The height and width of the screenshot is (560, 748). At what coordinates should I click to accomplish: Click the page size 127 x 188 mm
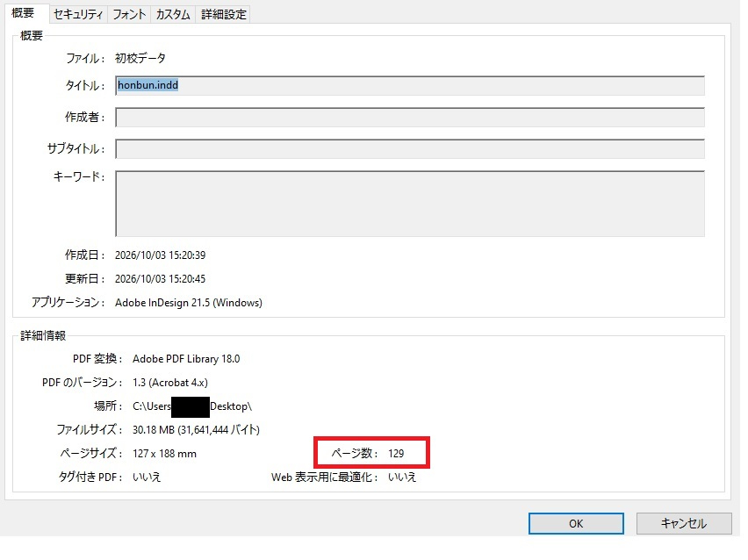164,454
